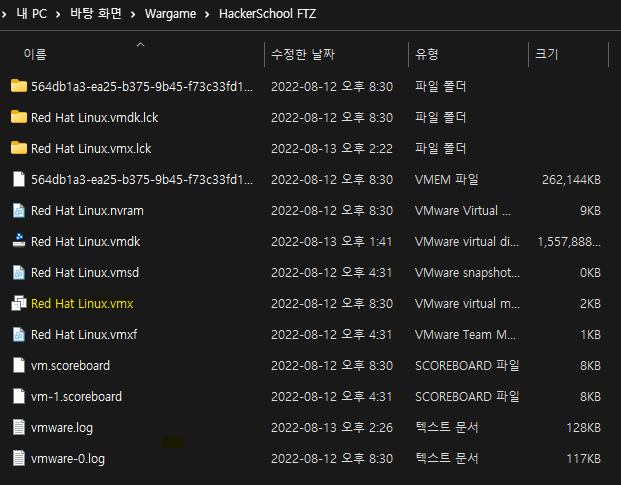Click the 262,144KB size value
This screenshot has height=485, width=621.
[571, 180]
